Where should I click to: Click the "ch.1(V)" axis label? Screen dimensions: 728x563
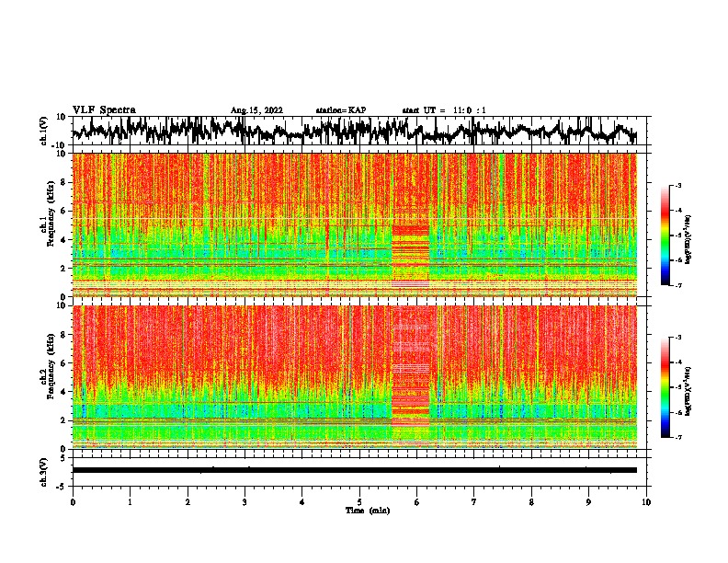coord(44,131)
